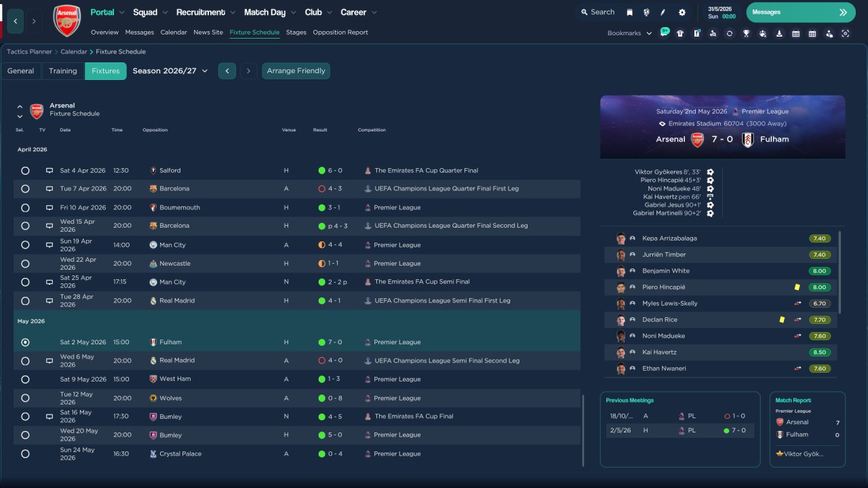The image size is (868, 488).
Task: Click the focus target icon at far right
Action: coord(846,33)
